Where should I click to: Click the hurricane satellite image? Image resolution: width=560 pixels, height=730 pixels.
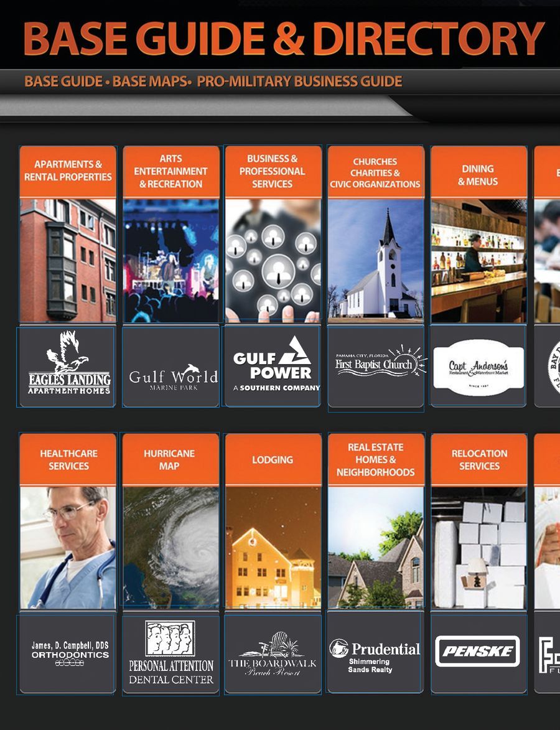[171, 546]
